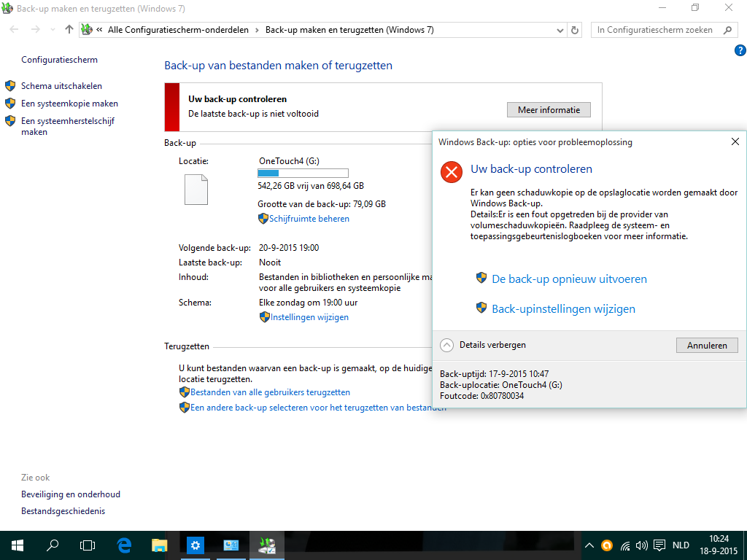The image size is (747, 560).
Task: Click '542,26 GB vrij van 698,64 GB' text
Action: 311,186
